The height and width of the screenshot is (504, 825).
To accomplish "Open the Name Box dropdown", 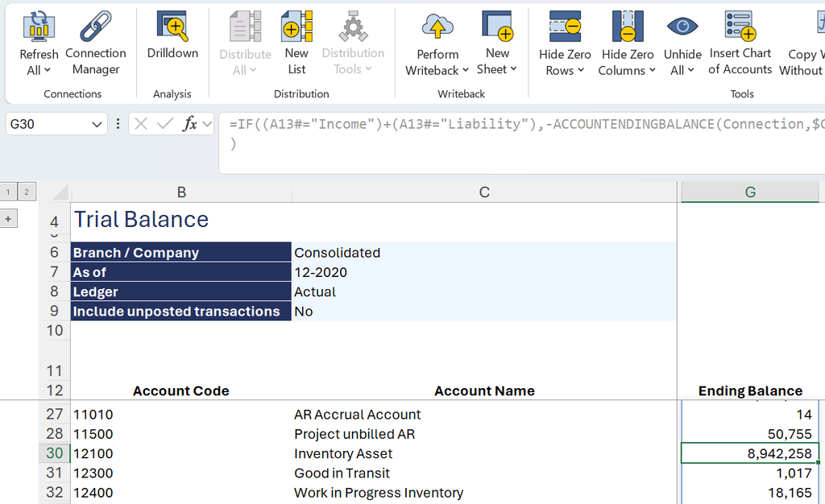I will 97,125.
